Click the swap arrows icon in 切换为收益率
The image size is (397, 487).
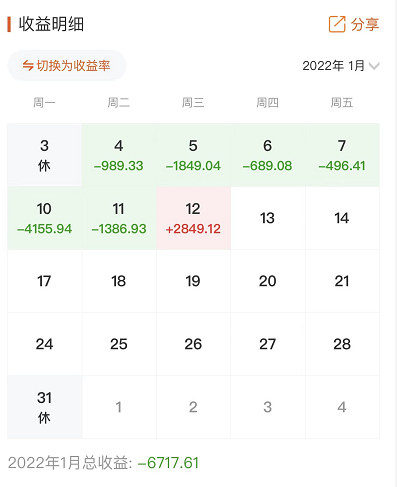(28, 65)
